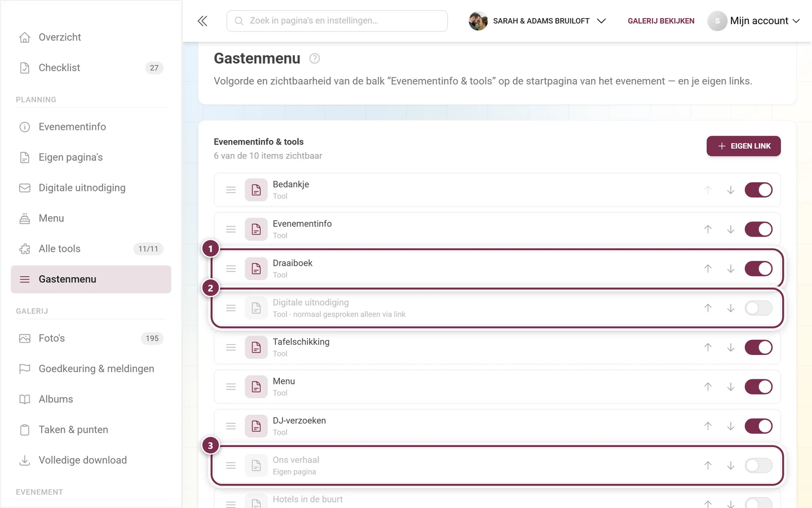Viewport: 812px width, 508px height.
Task: Disable the Menu row toggle
Action: [758, 387]
